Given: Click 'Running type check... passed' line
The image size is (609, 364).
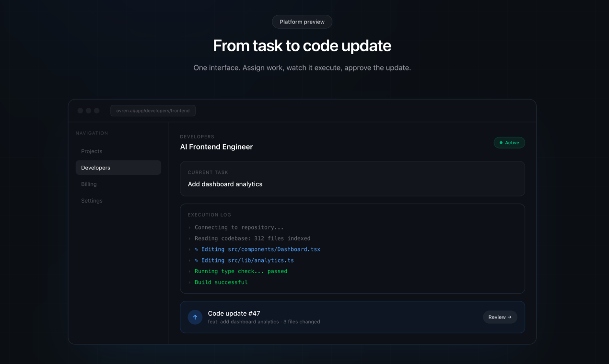Looking at the screenshot, I should tap(241, 271).
